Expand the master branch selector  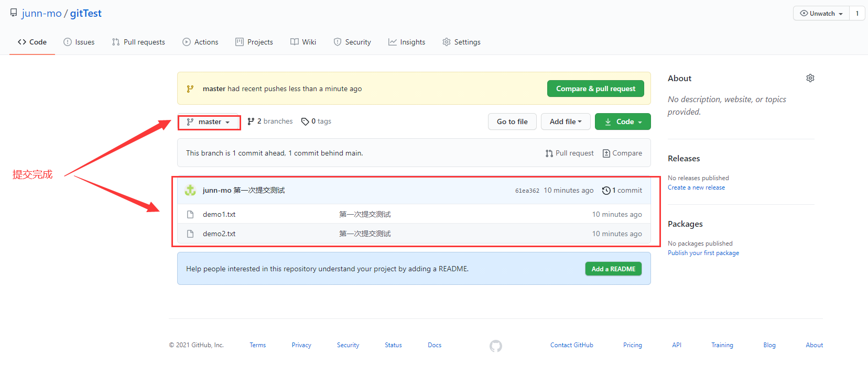209,122
